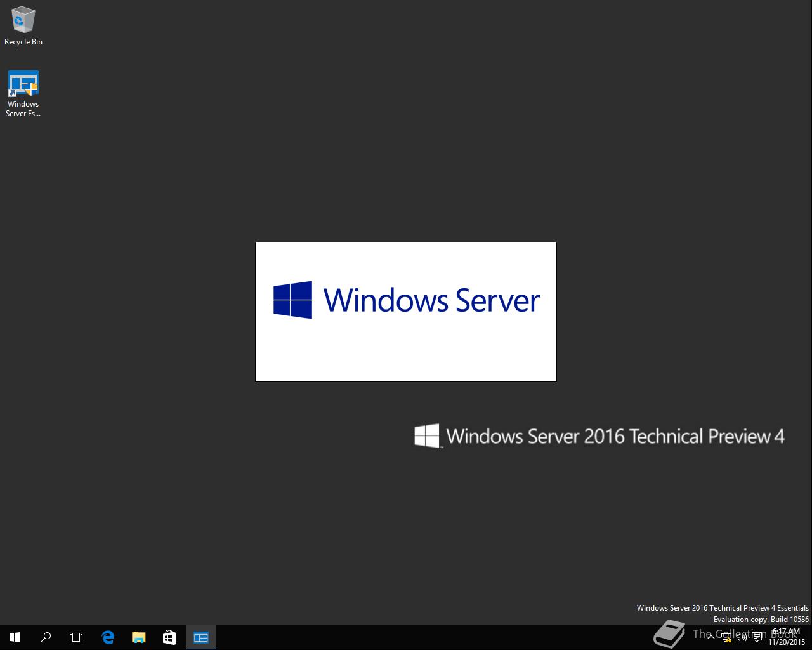Viewport: 812px width, 650px height.
Task: Show hidden system tray icons
Action: tap(710, 637)
